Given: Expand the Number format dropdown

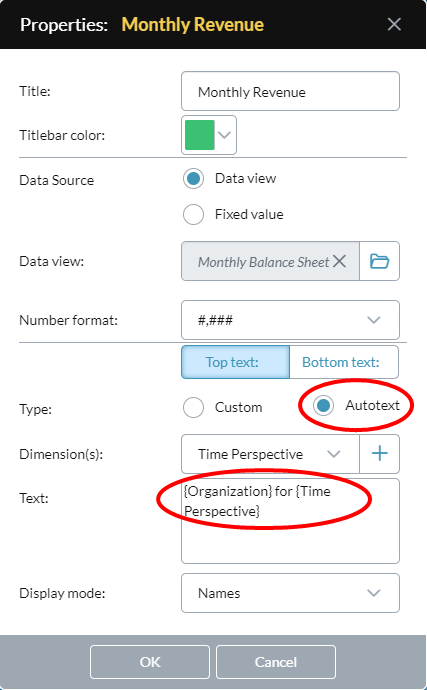Looking at the screenshot, I should pos(291,320).
